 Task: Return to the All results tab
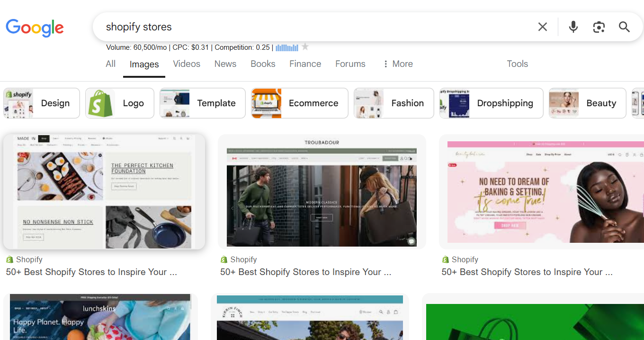(110, 64)
